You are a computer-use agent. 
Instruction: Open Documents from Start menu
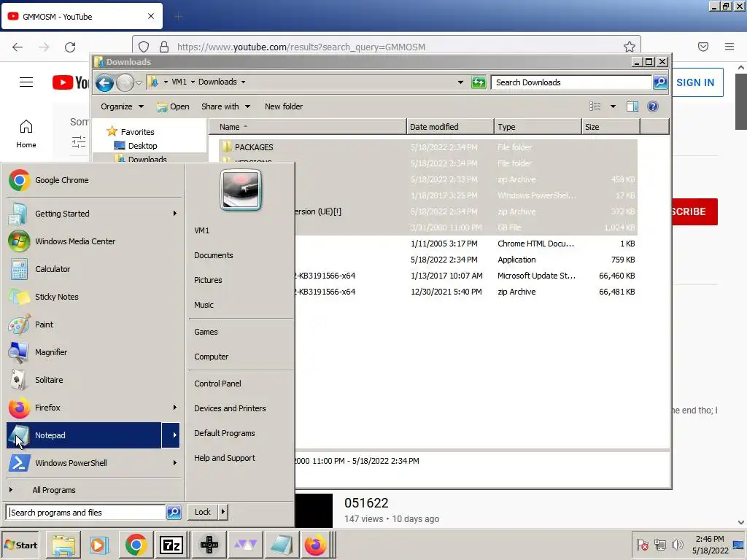(x=214, y=255)
